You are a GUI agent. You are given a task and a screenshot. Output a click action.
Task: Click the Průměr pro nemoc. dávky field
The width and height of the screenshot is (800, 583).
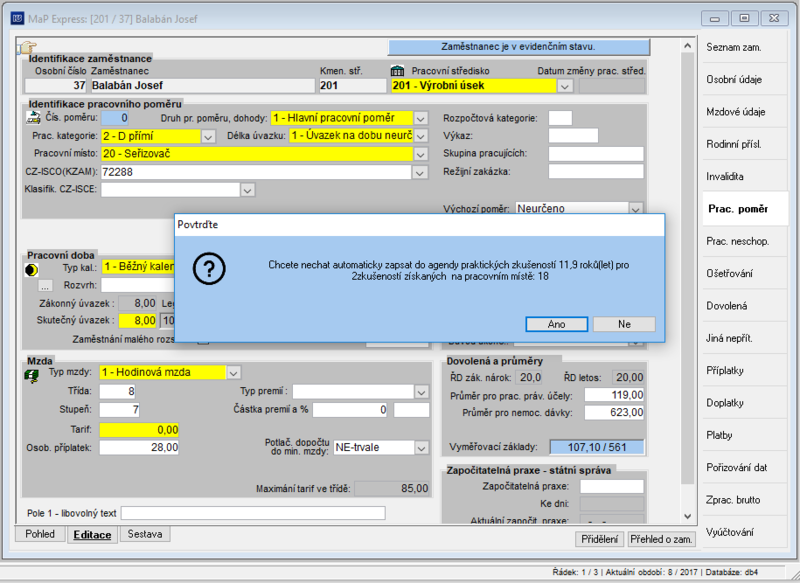point(614,413)
